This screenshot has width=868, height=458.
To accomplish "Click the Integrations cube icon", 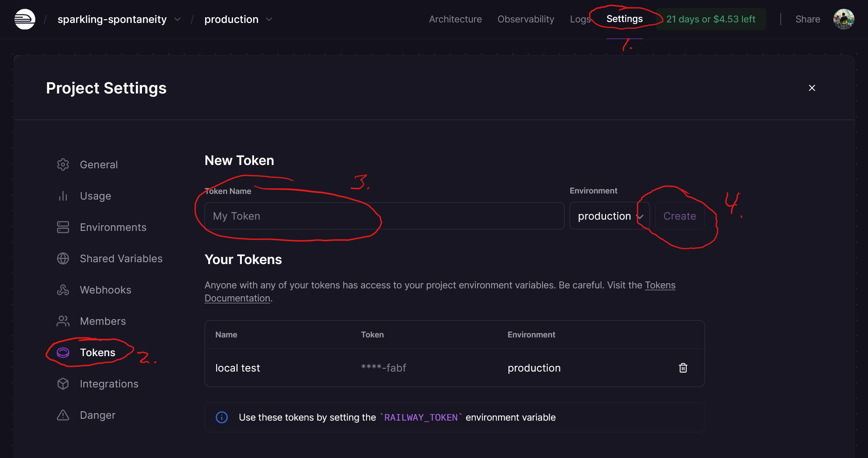I will [x=63, y=384].
